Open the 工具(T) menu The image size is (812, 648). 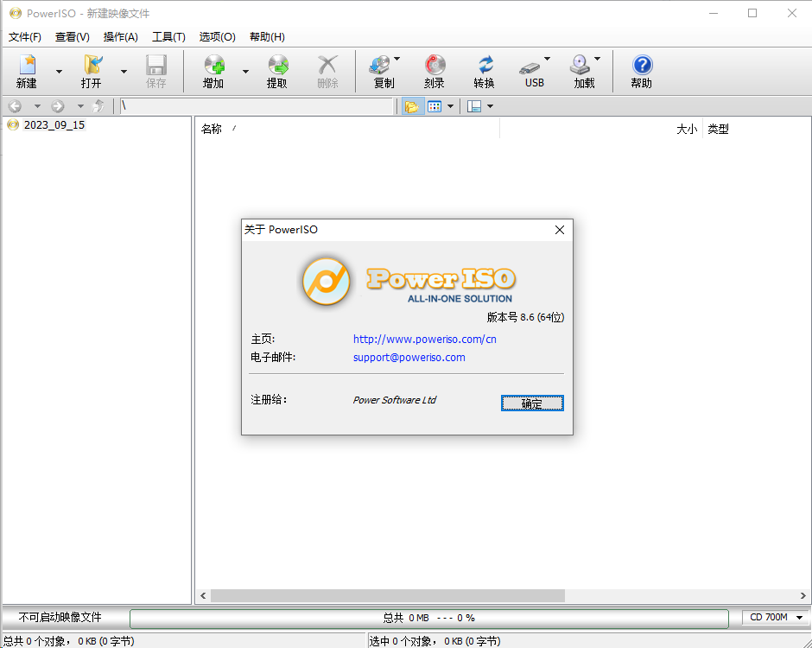(x=168, y=37)
